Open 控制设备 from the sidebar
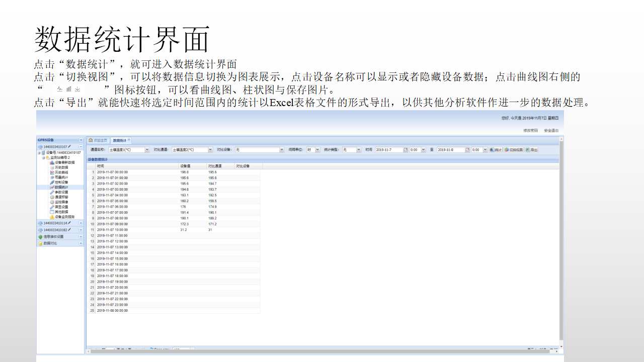Image resolution: width=644 pixels, height=362 pixels. click(61, 182)
